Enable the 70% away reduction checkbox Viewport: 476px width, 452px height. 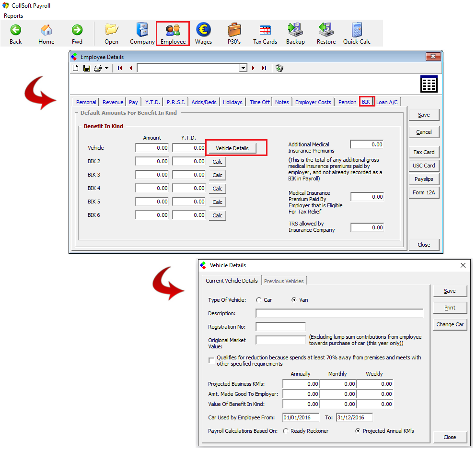pyautogui.click(x=211, y=360)
